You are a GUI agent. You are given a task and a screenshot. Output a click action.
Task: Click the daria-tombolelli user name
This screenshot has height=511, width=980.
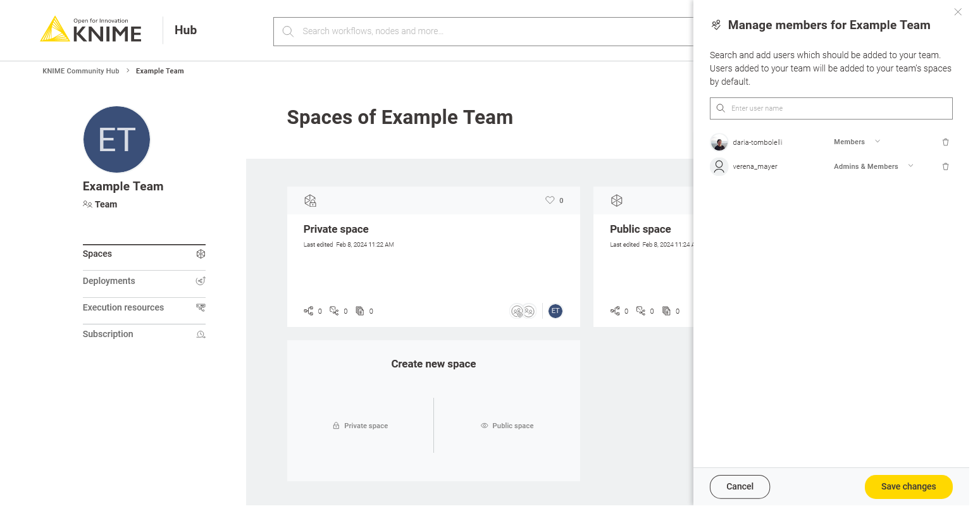[x=757, y=142]
